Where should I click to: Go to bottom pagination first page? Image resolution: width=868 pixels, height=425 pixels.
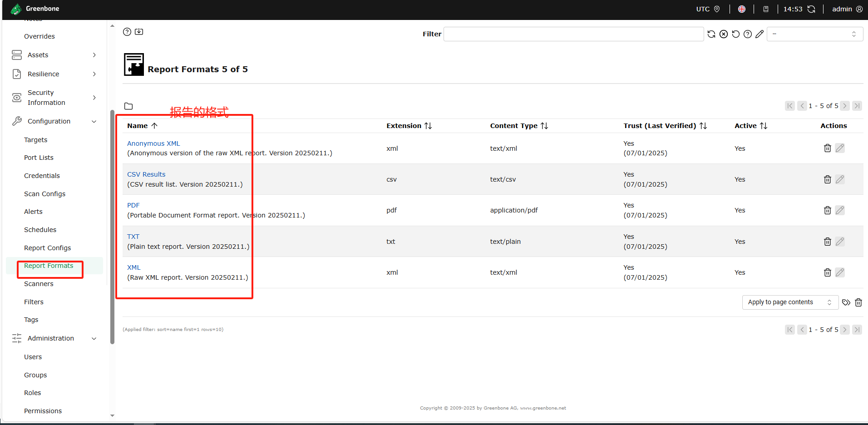[x=790, y=330]
